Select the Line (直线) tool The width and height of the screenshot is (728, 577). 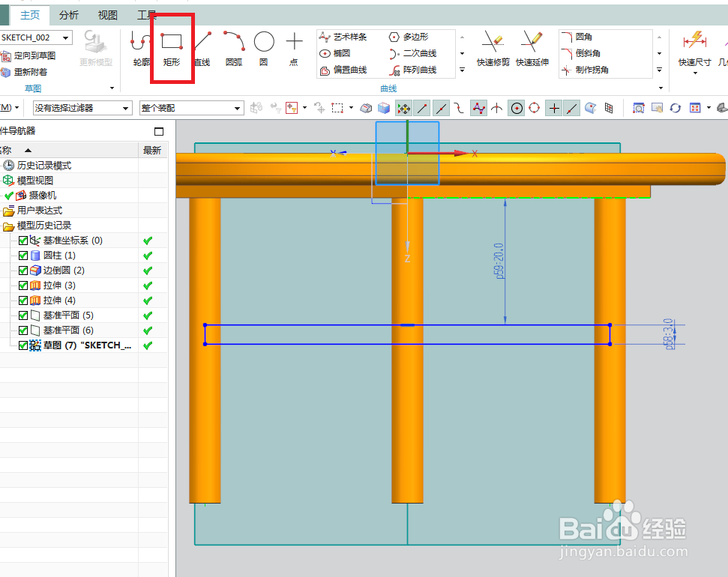pos(202,49)
